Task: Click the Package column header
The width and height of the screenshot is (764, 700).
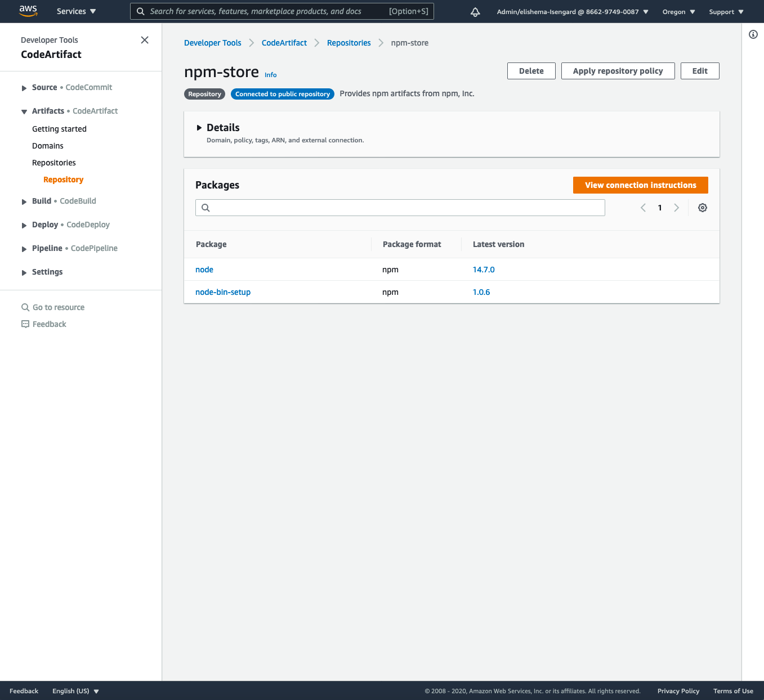Action: 211,244
